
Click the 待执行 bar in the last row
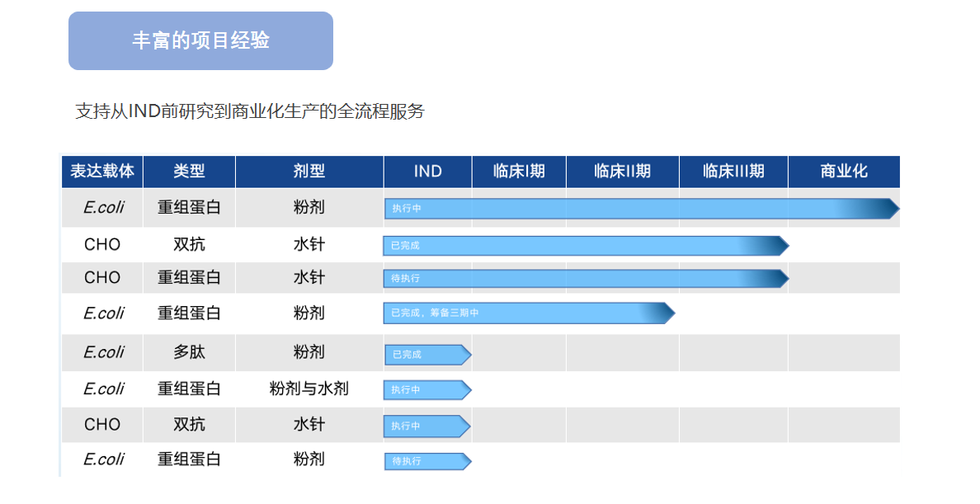click(x=426, y=461)
